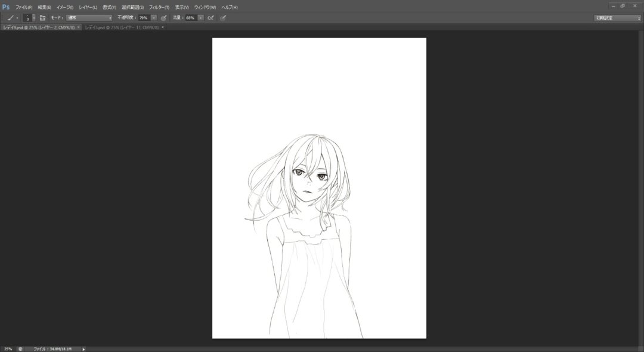Image resolution: width=644 pixels, height=352 pixels.
Task: Open the status bar info arrow menu
Action: pos(84,349)
